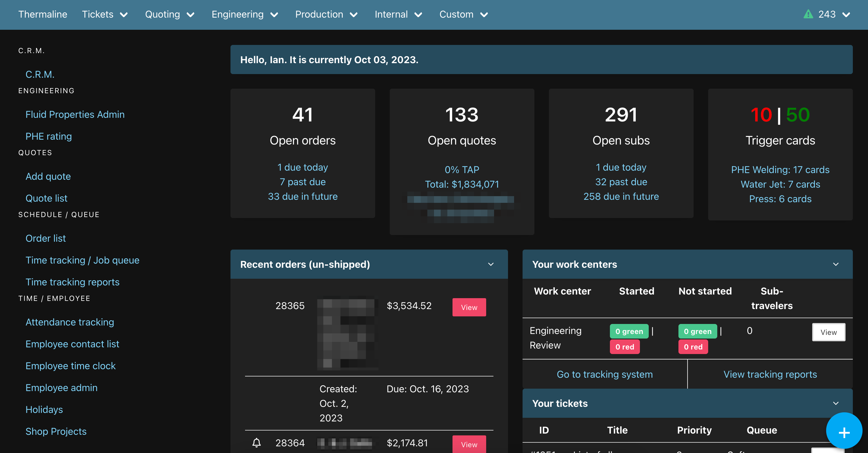Click the Work center column header
868x453 pixels.
(x=562, y=291)
